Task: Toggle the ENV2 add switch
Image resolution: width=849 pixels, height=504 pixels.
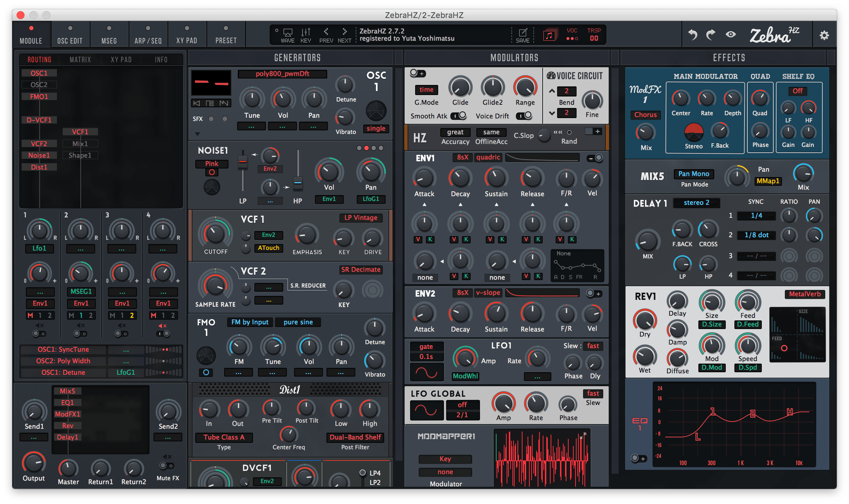Action: point(594,294)
